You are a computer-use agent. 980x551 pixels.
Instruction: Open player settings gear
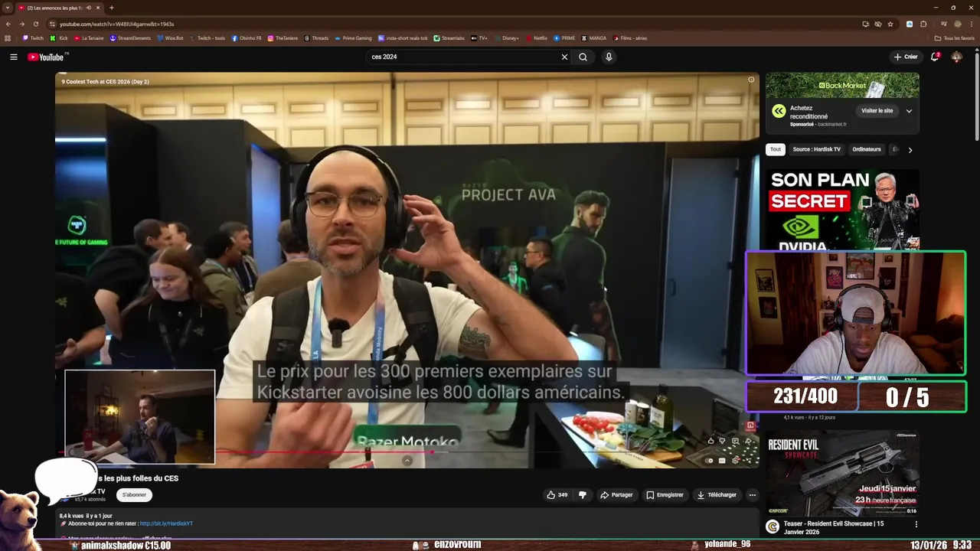[x=735, y=461]
